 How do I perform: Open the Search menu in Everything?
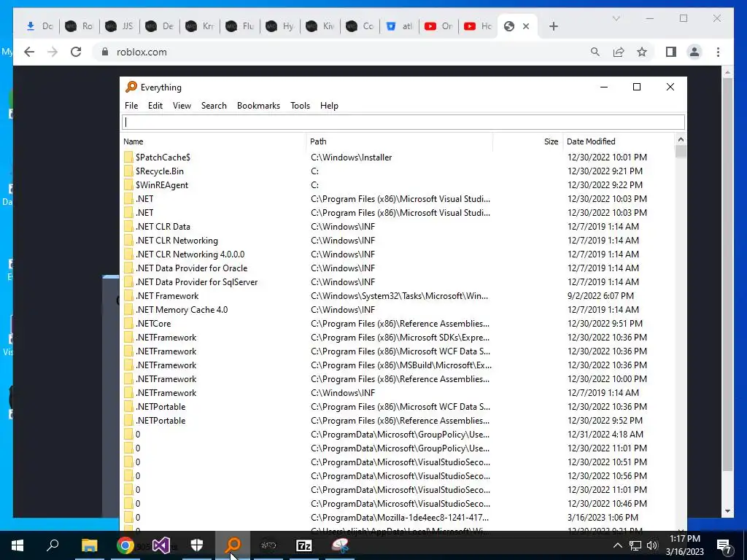(214, 106)
